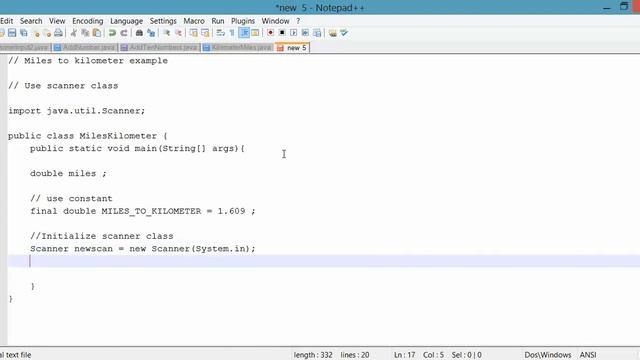Screen dimensions: 640x360
Task: Click 'Sel : 0 | 0' status entry
Action: (467, 355)
